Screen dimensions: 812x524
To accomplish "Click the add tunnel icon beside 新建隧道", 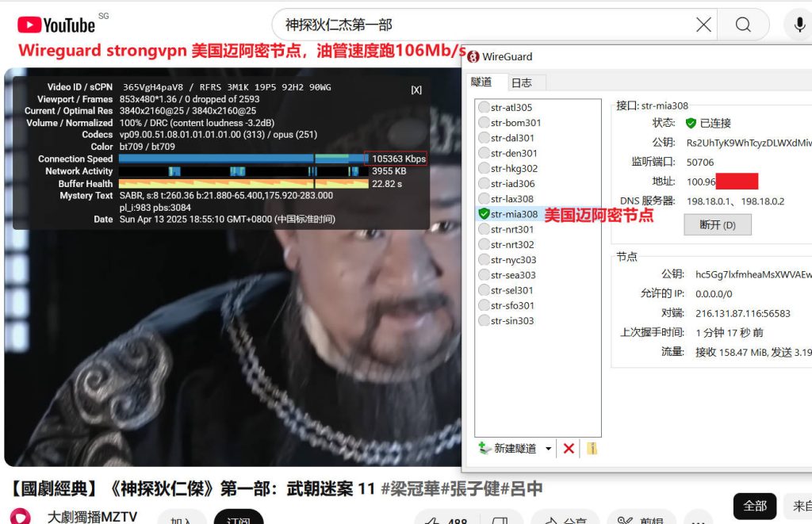I will 485,449.
